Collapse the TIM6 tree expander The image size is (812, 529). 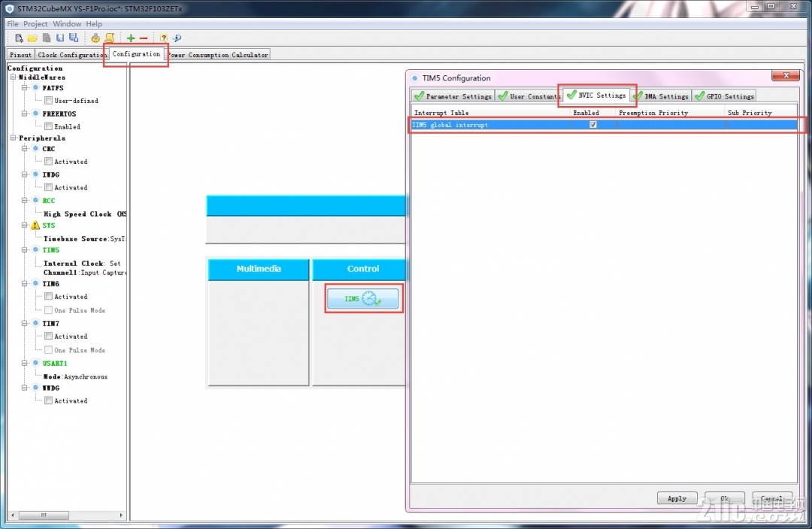coord(24,284)
